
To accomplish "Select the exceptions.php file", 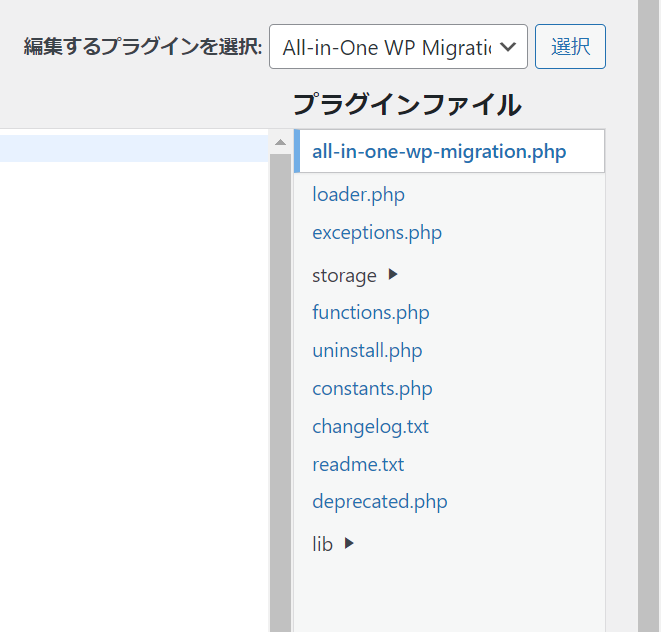I will tap(377, 233).
